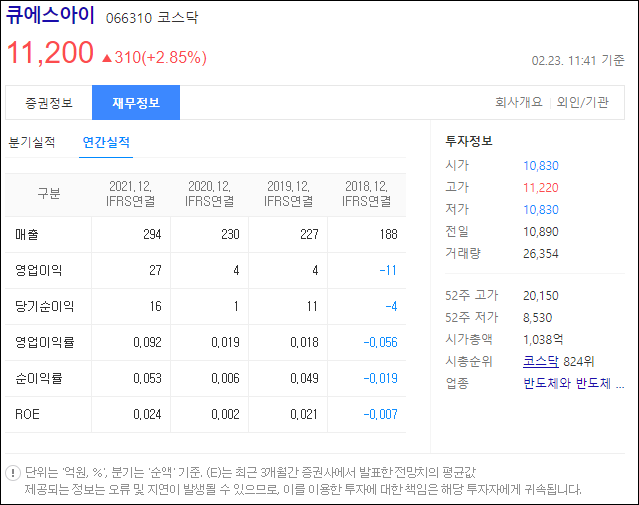Click the timestamp 02.23. 11:41 기준
639x505 pixels.
(578, 60)
